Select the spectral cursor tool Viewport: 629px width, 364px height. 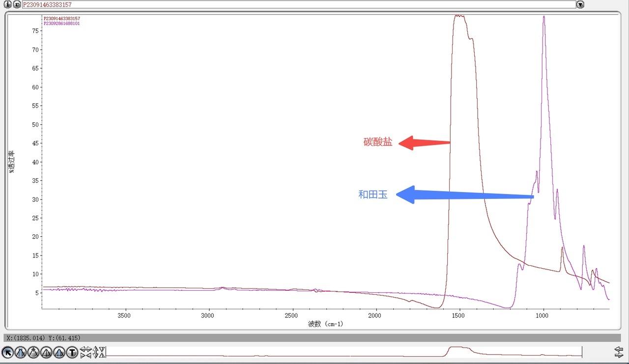pyautogui.click(x=33, y=352)
